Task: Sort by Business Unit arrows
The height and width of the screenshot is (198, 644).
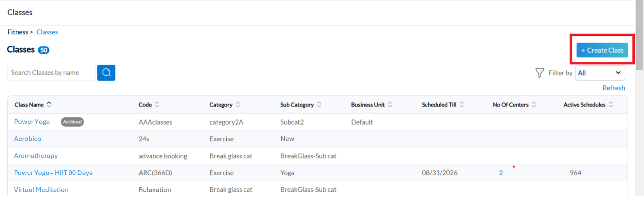Action: pyautogui.click(x=390, y=105)
